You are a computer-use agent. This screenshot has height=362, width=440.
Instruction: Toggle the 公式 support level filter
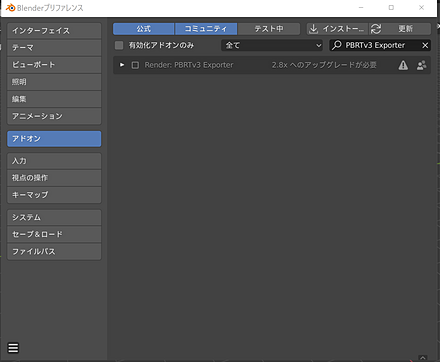pos(143,29)
